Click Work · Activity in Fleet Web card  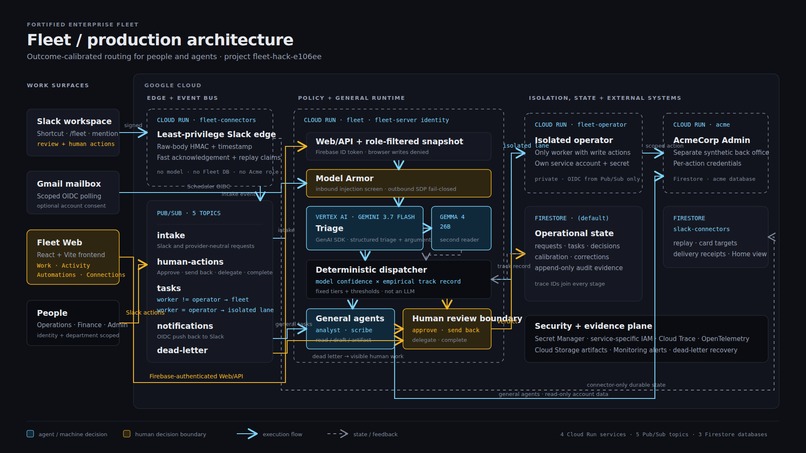(x=63, y=266)
